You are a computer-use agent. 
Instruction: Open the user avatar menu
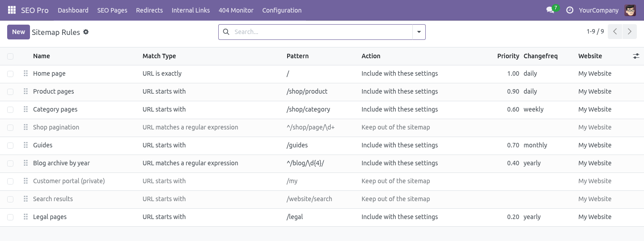tap(630, 10)
